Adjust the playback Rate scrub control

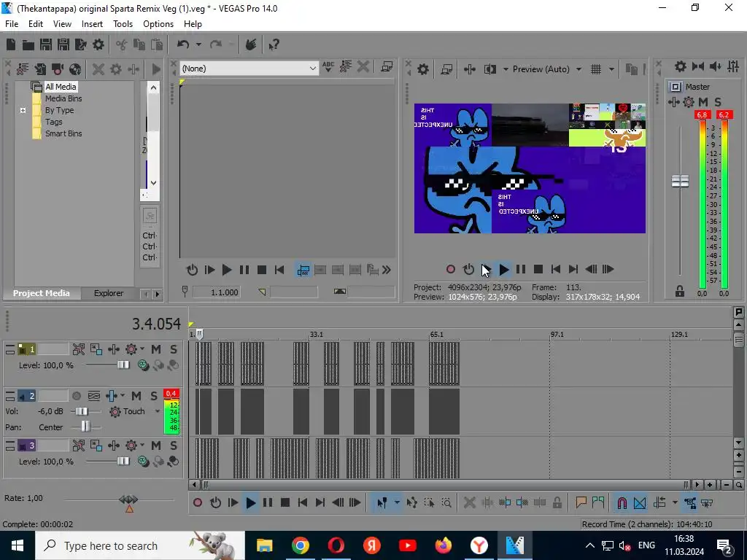[x=128, y=499]
